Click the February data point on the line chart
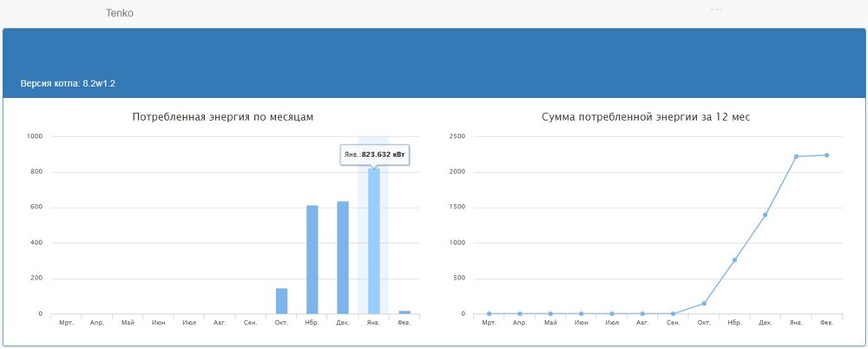The image size is (868, 349). (x=827, y=155)
